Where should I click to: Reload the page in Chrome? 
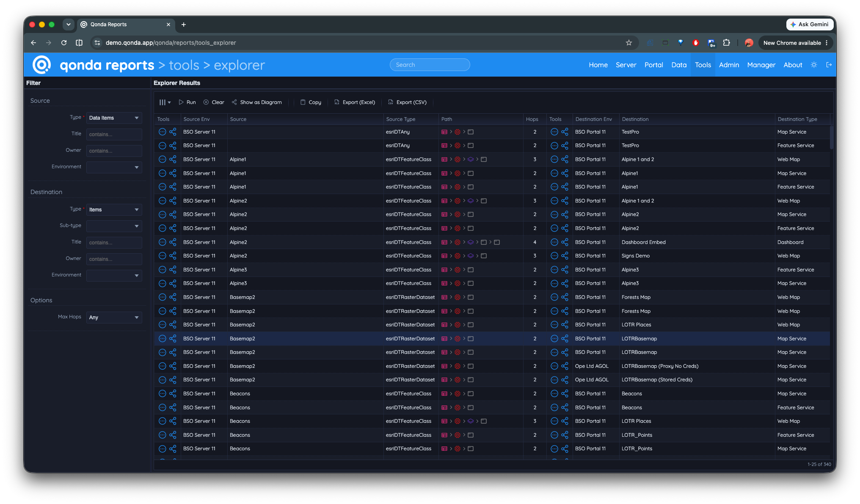(x=64, y=43)
